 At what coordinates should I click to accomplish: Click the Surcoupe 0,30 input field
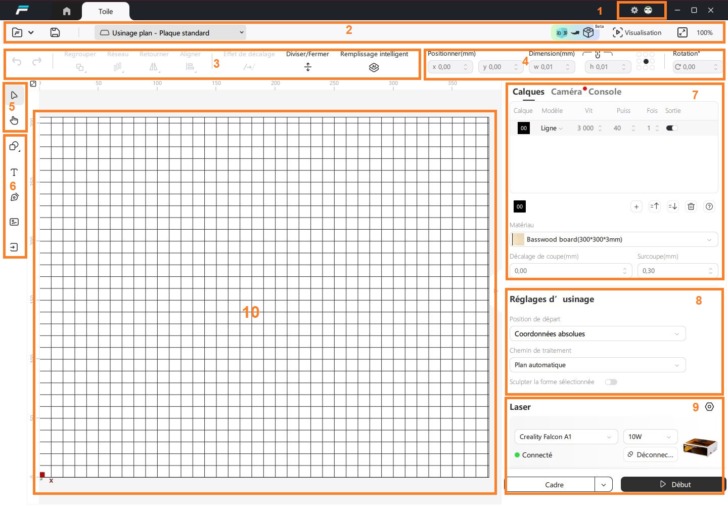tap(677, 271)
